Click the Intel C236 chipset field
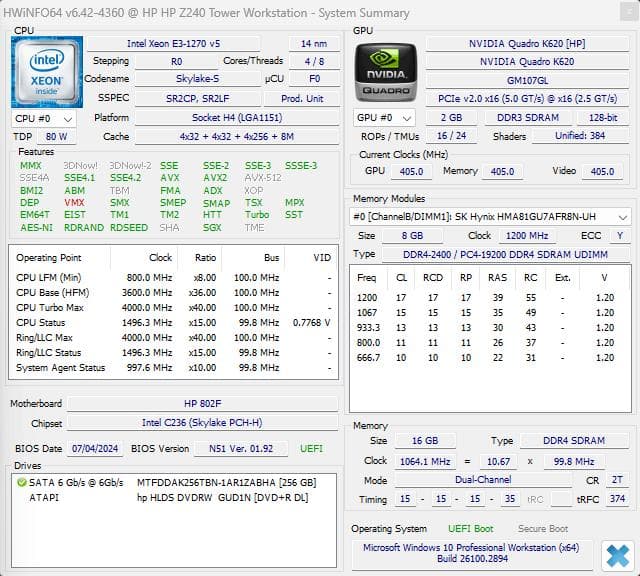Screen dimensions: 640x576 coord(202,423)
